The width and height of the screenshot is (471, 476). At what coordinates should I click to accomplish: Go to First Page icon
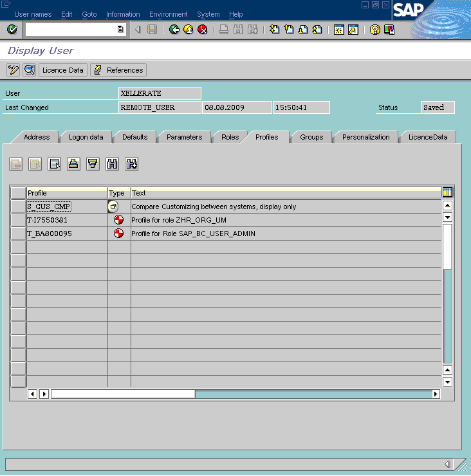pos(274,30)
